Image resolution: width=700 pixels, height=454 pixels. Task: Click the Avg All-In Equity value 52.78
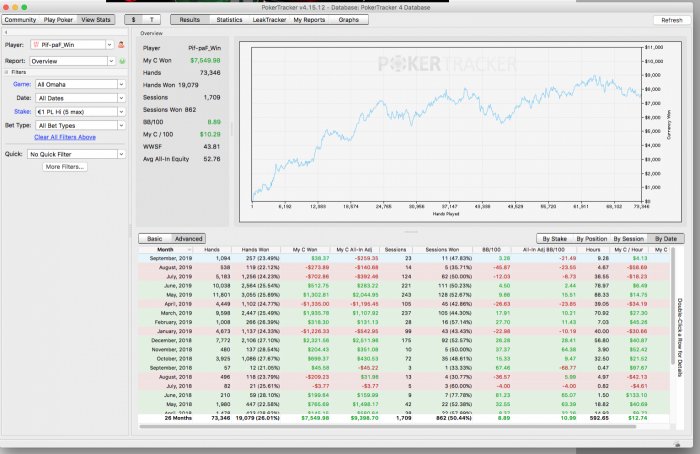[212, 159]
